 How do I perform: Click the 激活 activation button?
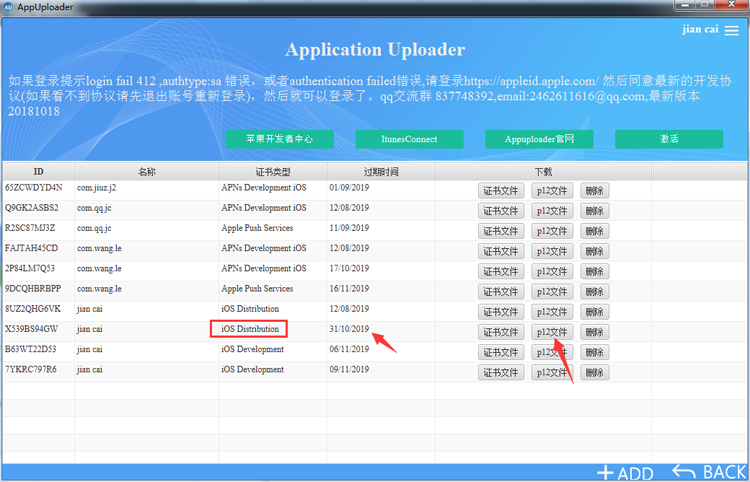[x=669, y=139]
